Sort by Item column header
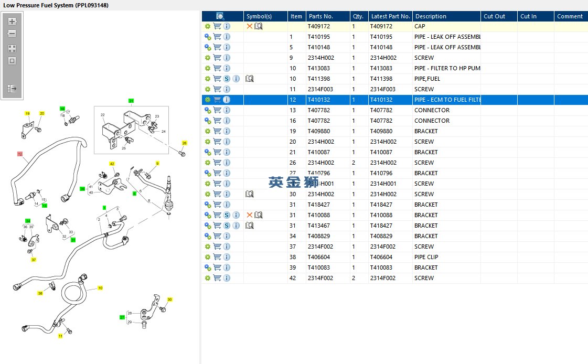The height and width of the screenshot is (364, 588). click(x=297, y=16)
